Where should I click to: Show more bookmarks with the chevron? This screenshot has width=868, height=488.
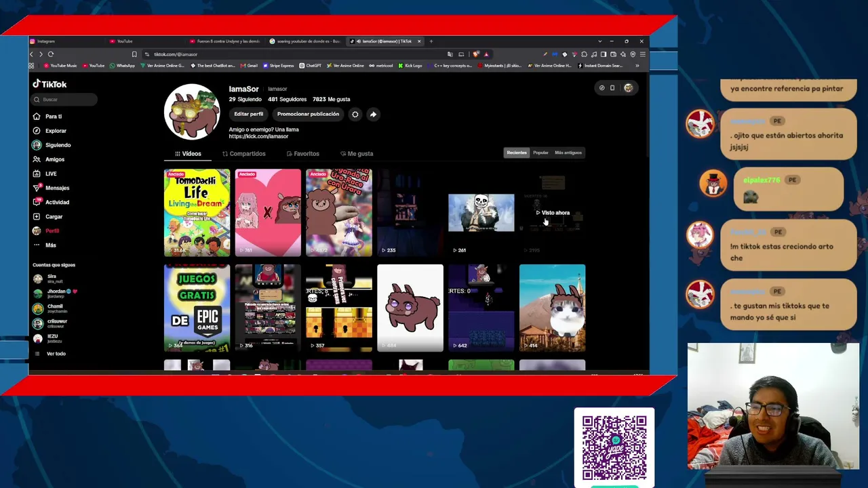click(x=637, y=66)
